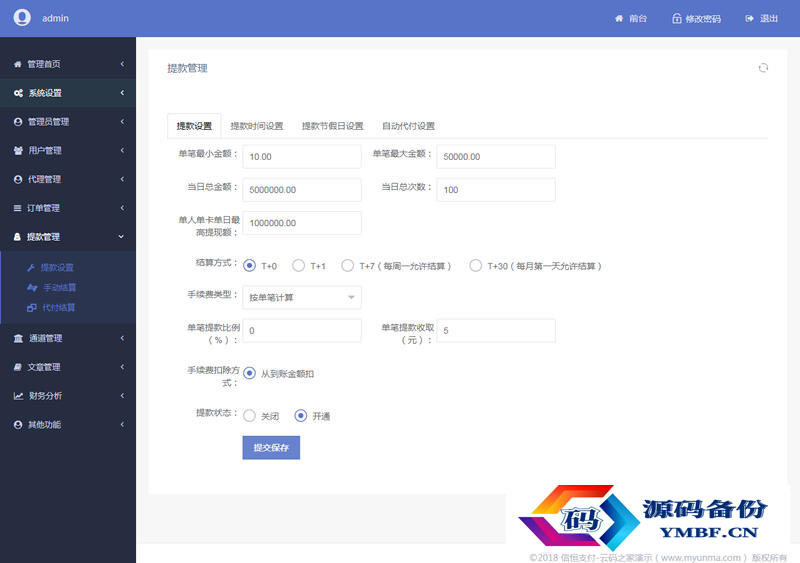Image resolution: width=800 pixels, height=563 pixels.
Task: Switch to the 提款设置 tab
Action: [x=194, y=126]
